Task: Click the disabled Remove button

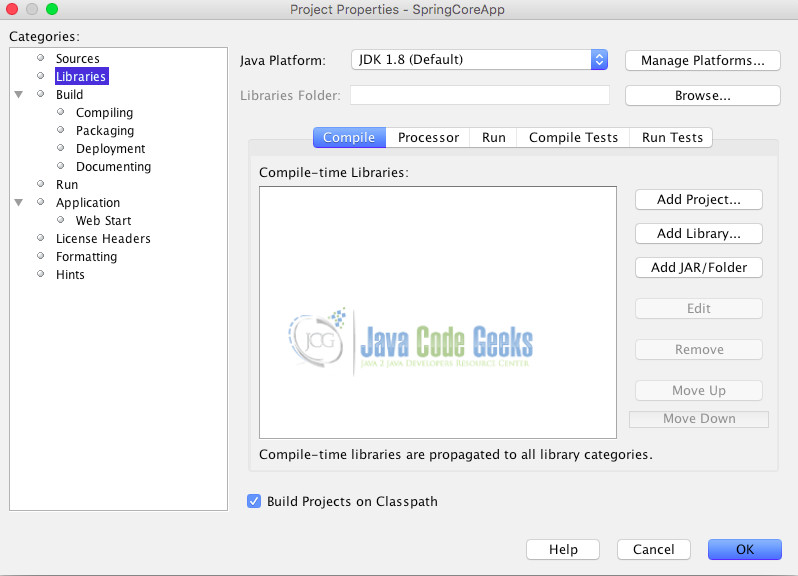Action: pyautogui.click(x=699, y=350)
